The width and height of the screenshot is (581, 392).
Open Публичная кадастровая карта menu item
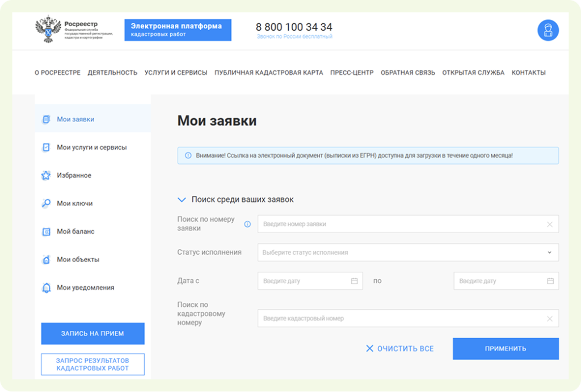268,73
